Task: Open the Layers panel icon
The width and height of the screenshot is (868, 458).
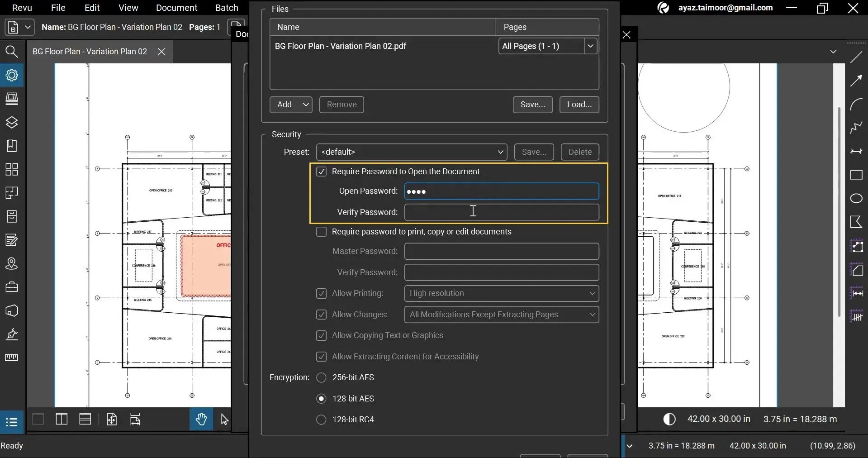Action: click(x=12, y=122)
